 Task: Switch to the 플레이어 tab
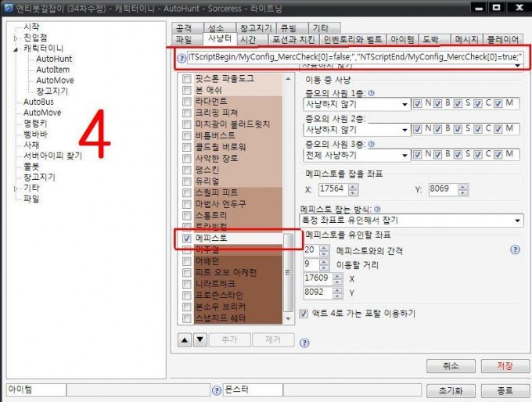click(503, 40)
